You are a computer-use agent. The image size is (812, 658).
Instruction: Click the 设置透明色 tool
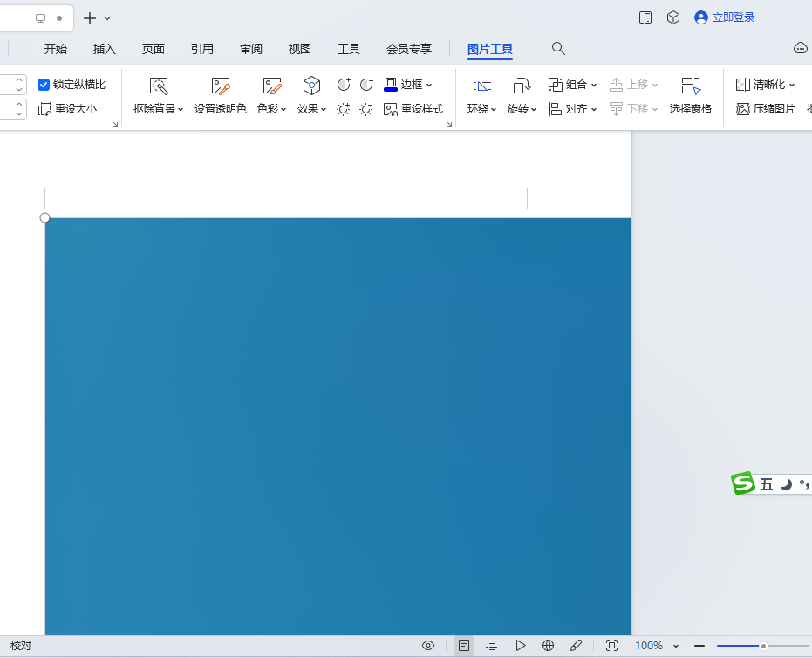click(x=220, y=95)
